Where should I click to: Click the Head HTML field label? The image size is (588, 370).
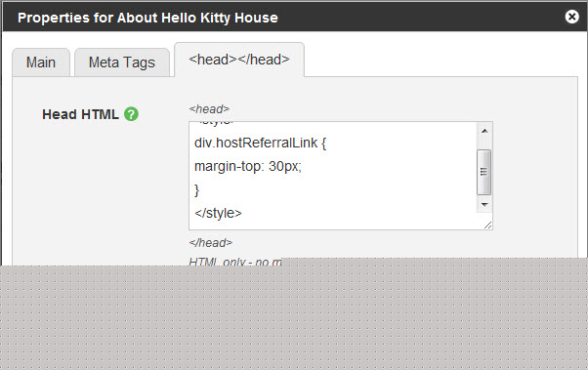click(x=80, y=114)
